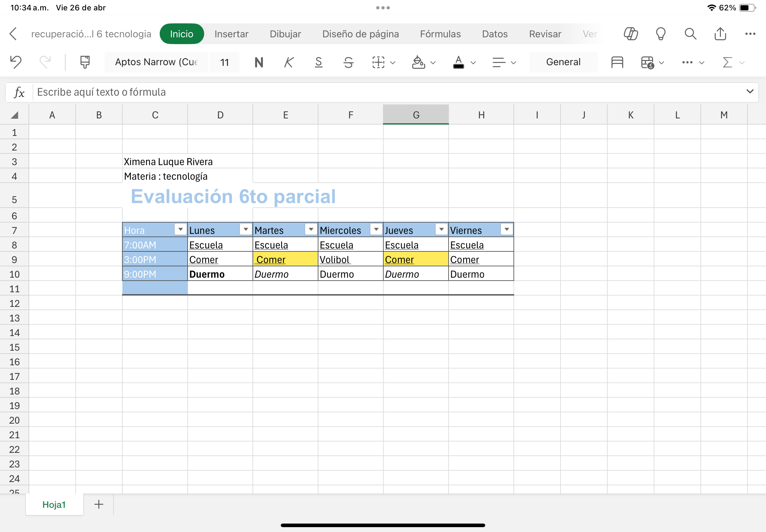Switch to the Insertar tab
Image resolution: width=766 pixels, height=532 pixels.
[231, 34]
